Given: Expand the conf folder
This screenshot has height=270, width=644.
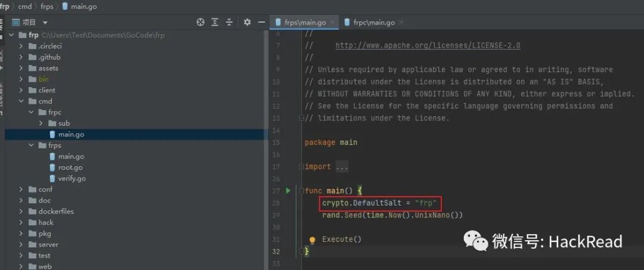Looking at the screenshot, I should [21, 190].
